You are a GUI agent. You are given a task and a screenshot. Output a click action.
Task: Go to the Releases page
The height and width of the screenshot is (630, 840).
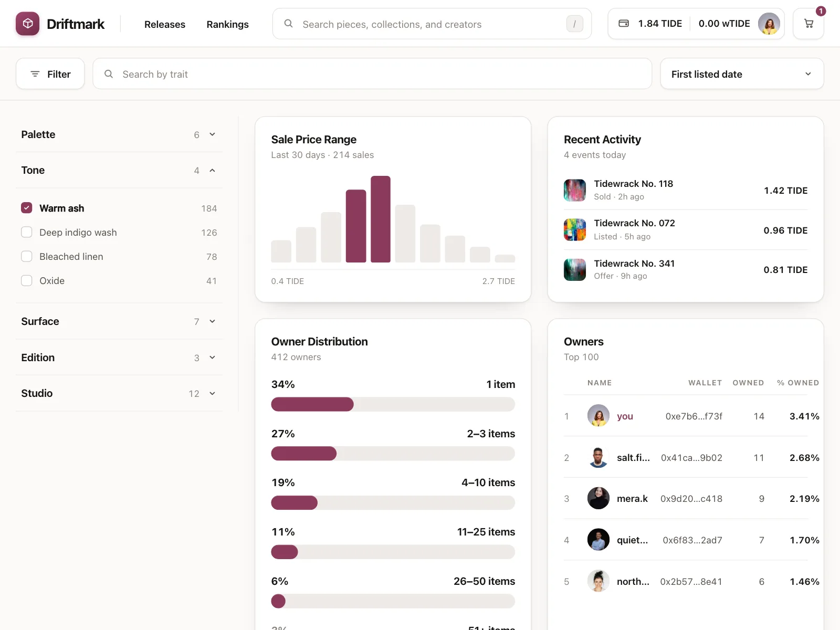click(x=165, y=24)
